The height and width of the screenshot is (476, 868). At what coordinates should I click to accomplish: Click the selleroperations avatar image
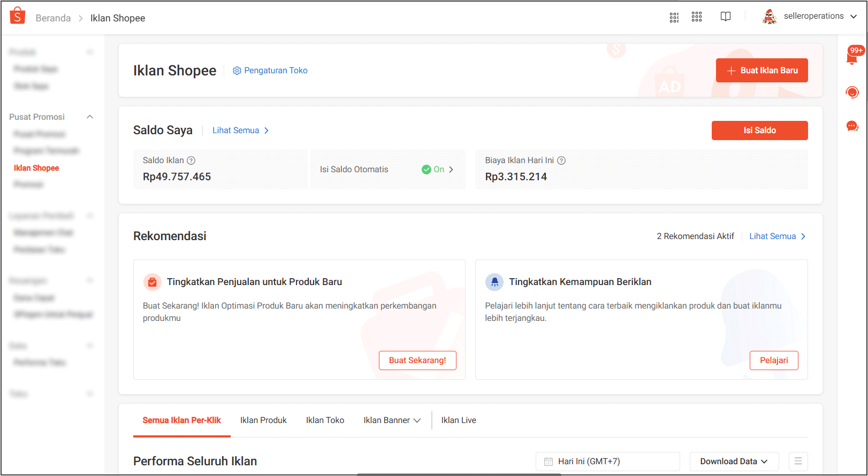tap(770, 17)
